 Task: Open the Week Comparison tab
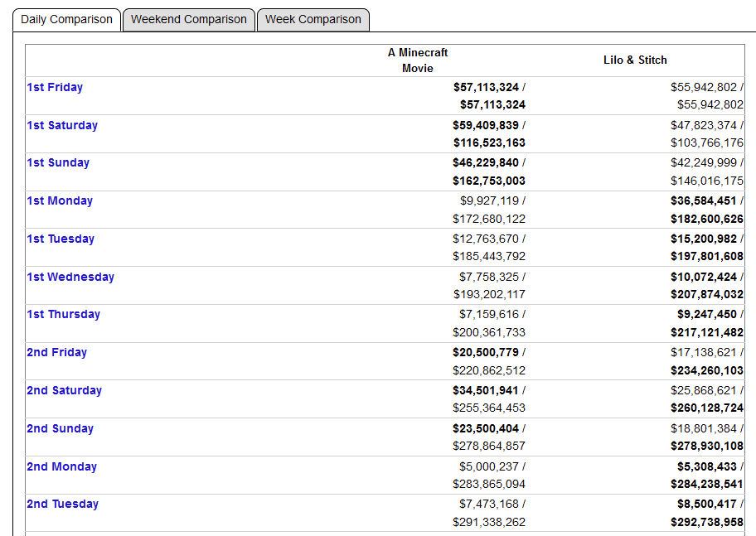pos(313,20)
